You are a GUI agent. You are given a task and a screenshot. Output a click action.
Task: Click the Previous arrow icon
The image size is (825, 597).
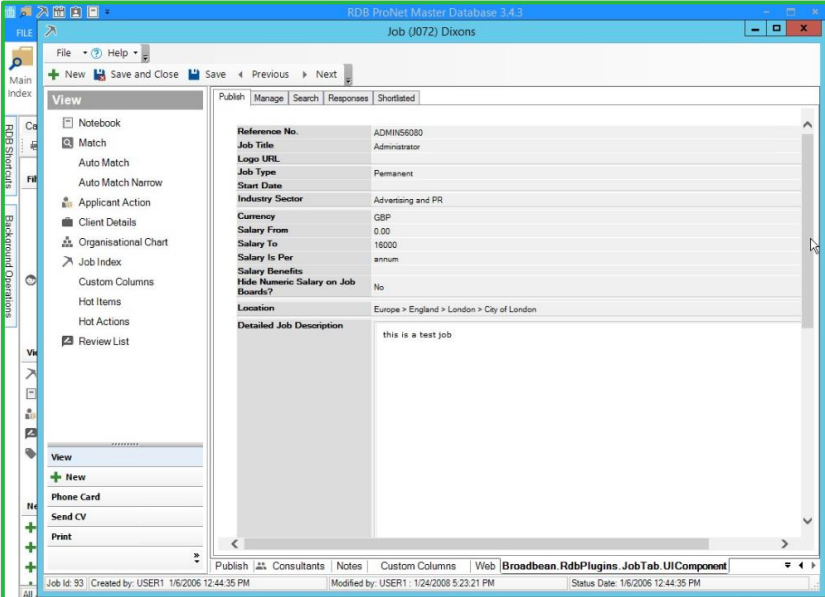[240, 75]
